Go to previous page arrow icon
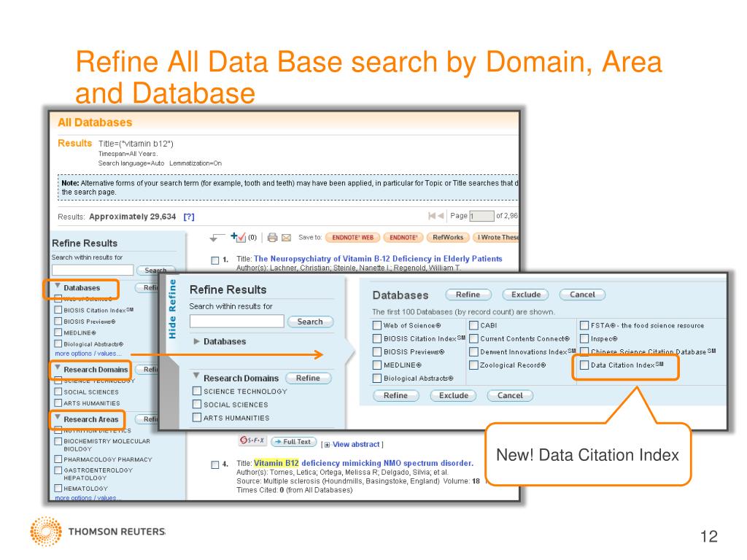 (x=441, y=216)
